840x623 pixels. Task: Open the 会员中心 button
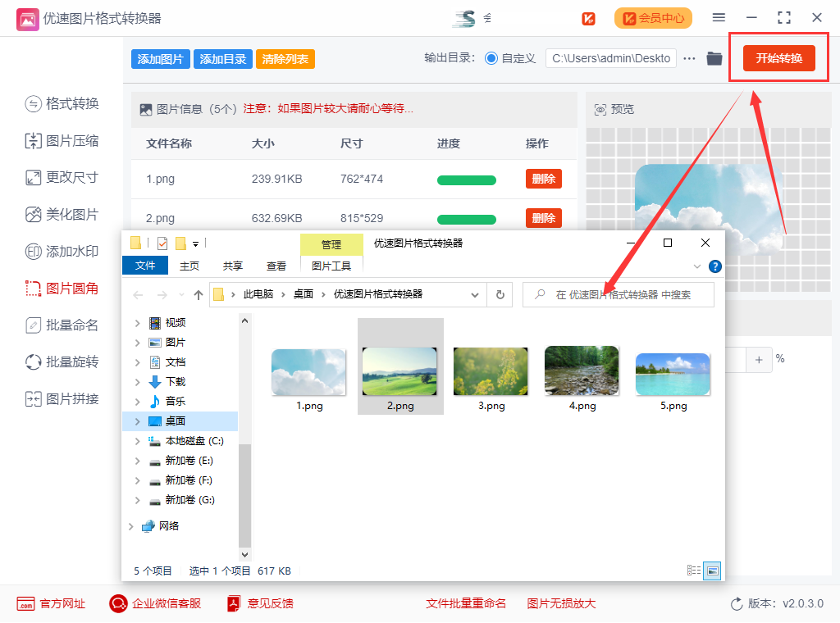(653, 18)
